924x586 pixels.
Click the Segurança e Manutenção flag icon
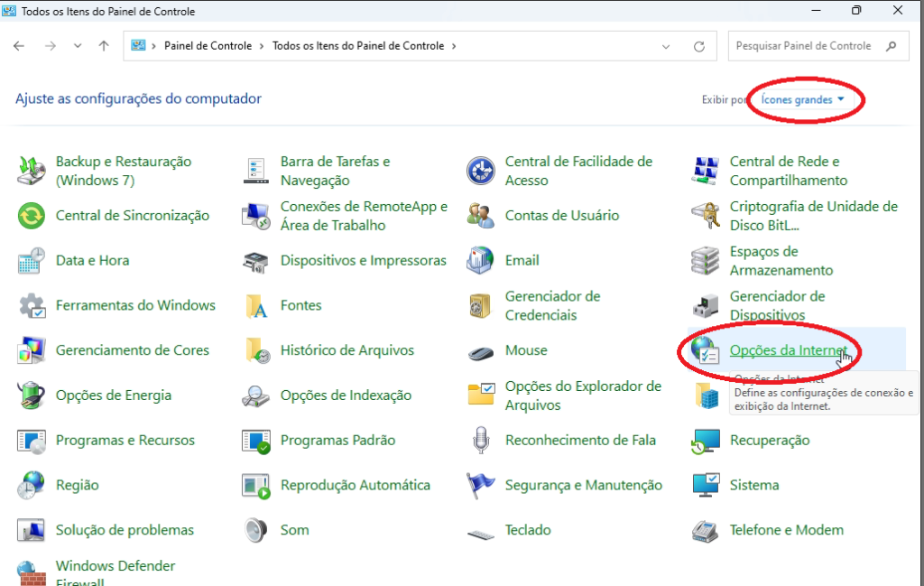click(x=481, y=485)
